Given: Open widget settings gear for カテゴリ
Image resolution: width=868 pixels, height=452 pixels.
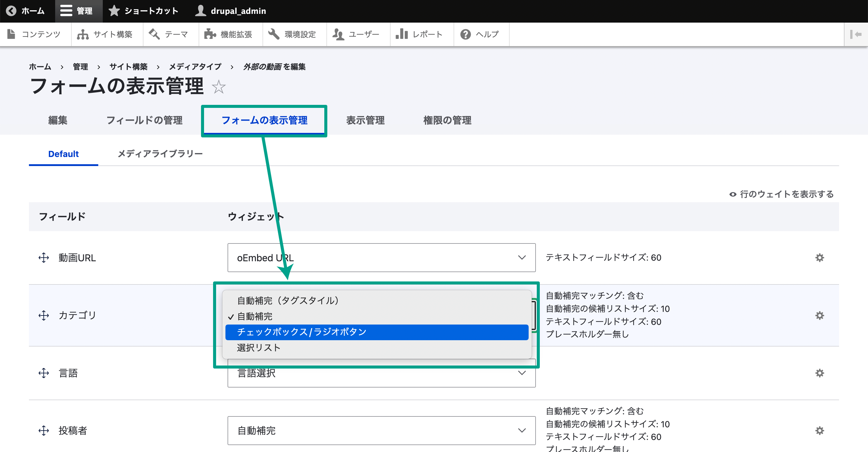Looking at the screenshot, I should (819, 315).
